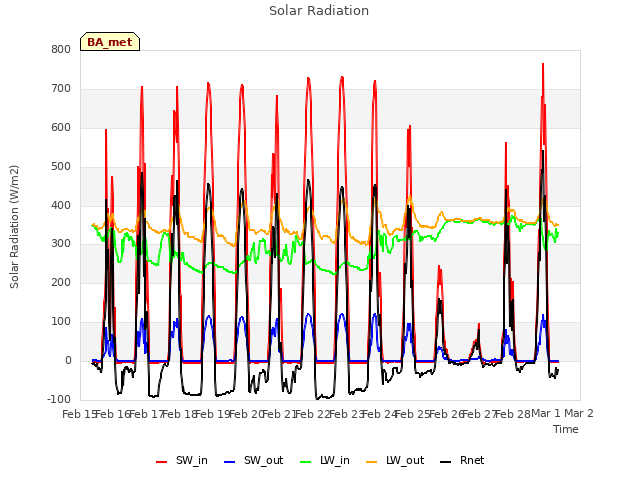Click the 400 y-axis tick label

point(61,205)
